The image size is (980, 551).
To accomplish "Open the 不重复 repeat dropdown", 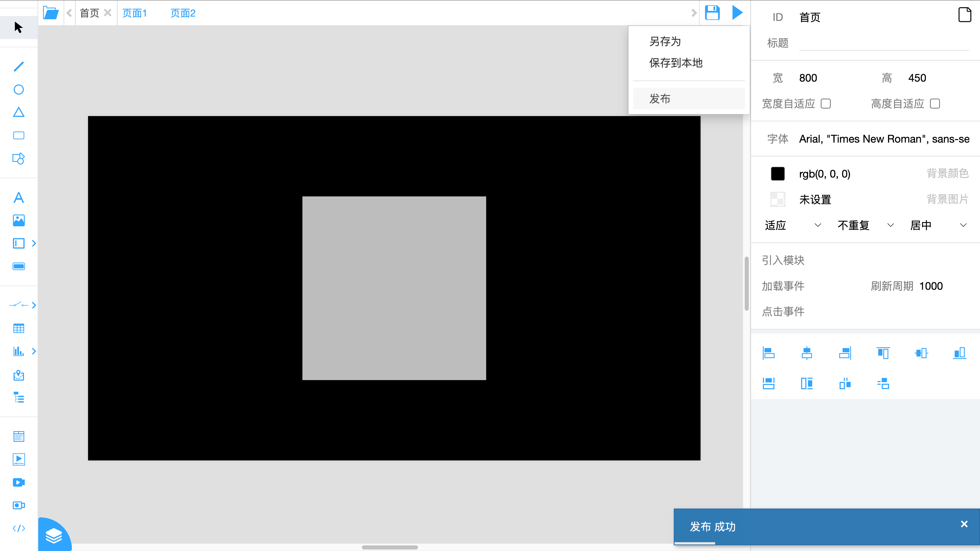I will (x=865, y=226).
